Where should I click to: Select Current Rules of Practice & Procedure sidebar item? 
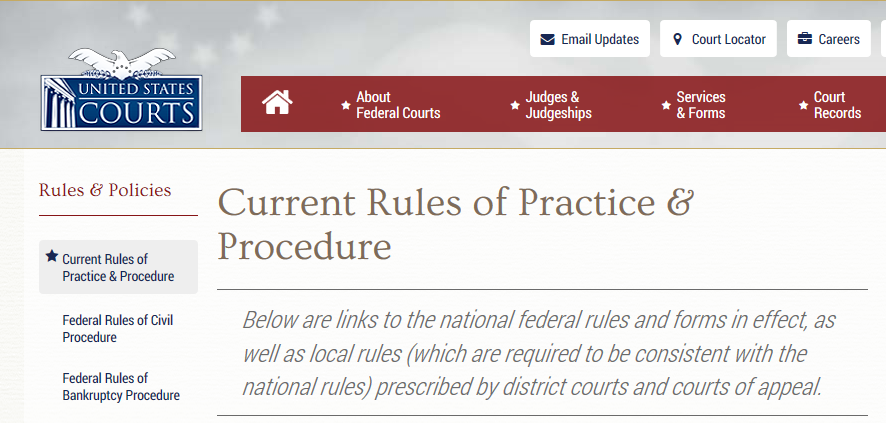click(x=119, y=267)
